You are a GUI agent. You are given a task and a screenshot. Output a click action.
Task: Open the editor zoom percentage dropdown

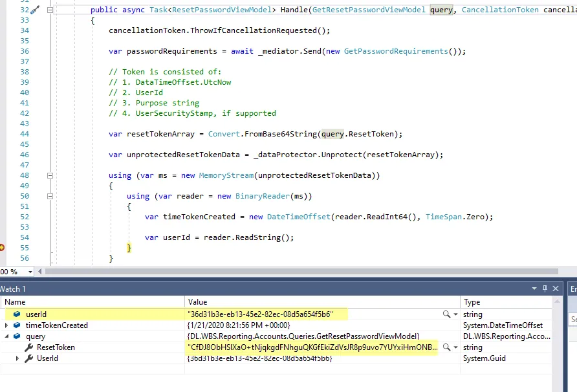[30, 272]
